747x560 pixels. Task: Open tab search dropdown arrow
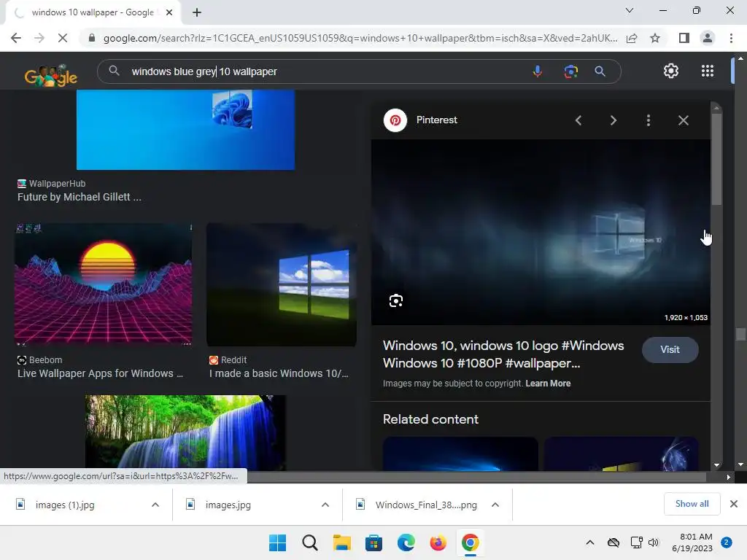coord(630,10)
